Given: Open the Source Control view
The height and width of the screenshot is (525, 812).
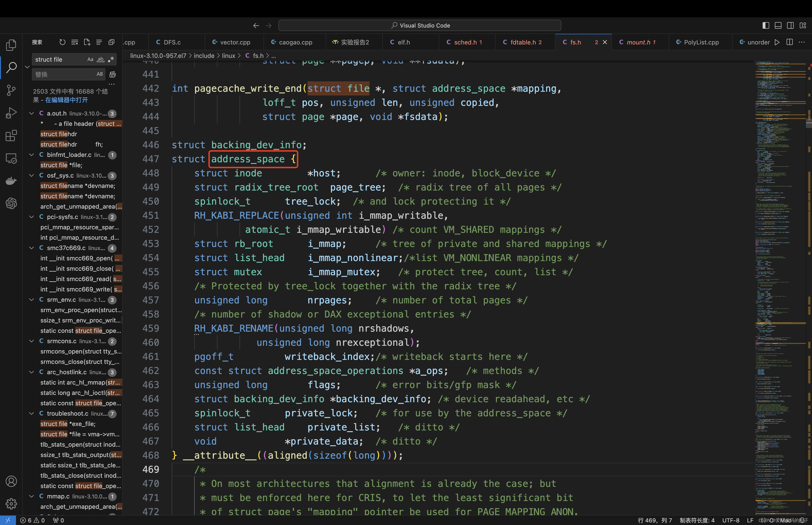Looking at the screenshot, I should pyautogui.click(x=11, y=90).
